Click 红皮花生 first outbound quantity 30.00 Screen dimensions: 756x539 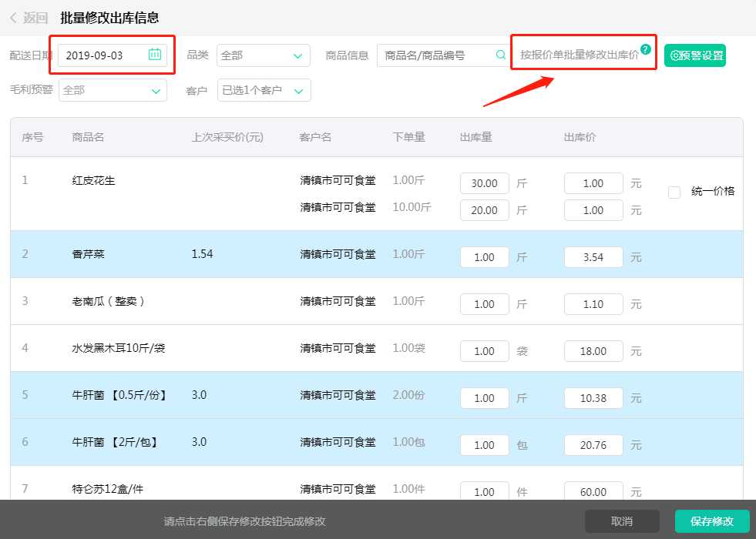[484, 183]
